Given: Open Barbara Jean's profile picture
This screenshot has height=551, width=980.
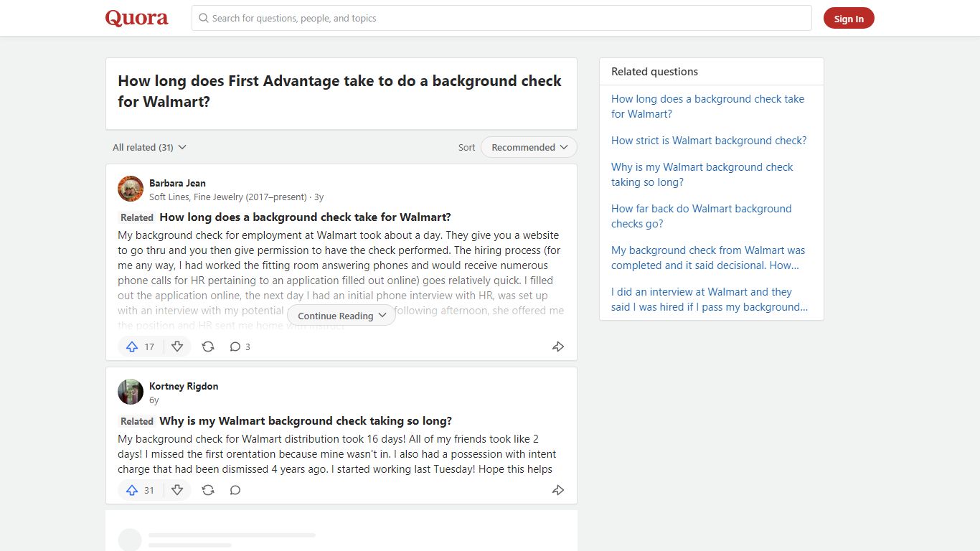Looking at the screenshot, I should pos(131,189).
